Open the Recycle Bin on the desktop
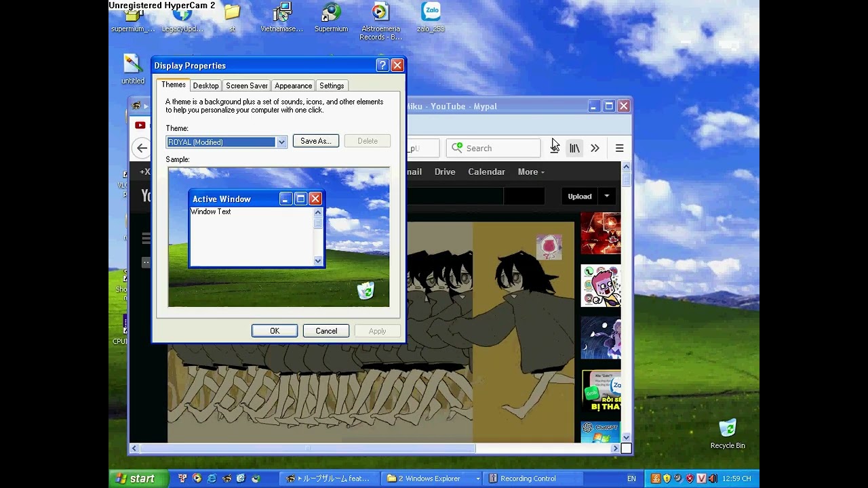 coord(728,434)
